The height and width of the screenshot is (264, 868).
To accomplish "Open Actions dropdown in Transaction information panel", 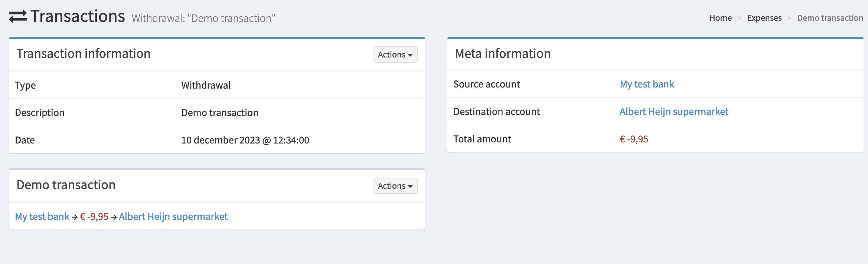I will coord(395,55).
